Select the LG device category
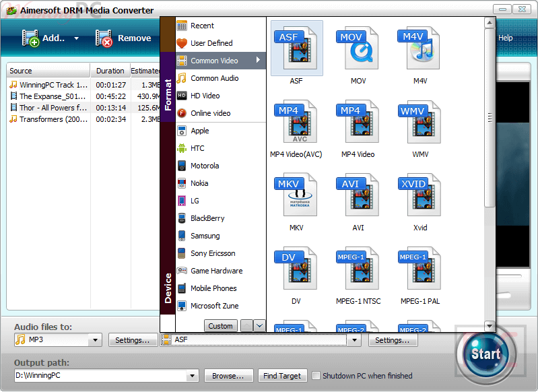The height and width of the screenshot is (392, 538). pos(221,201)
